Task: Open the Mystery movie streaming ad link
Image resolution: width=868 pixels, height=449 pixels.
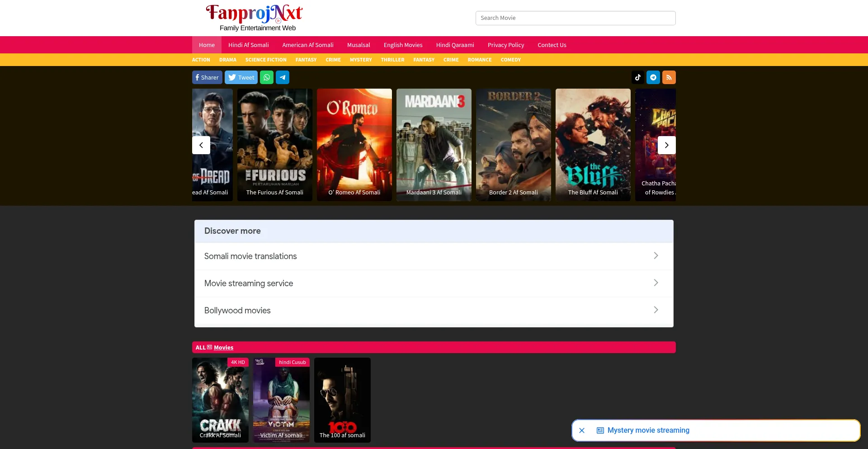Action: [648, 430]
